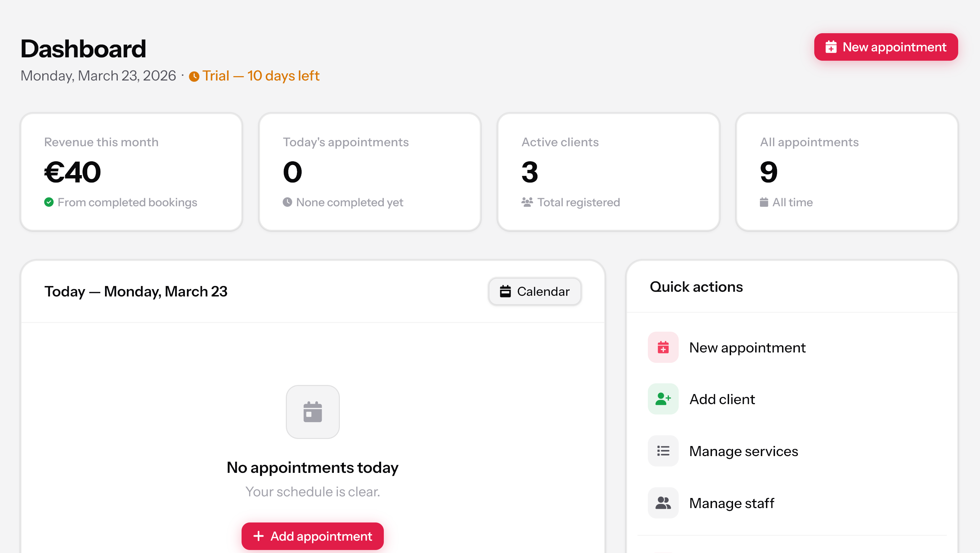Click the clock icon near None completed yet
Image resolution: width=980 pixels, height=553 pixels.
(288, 202)
